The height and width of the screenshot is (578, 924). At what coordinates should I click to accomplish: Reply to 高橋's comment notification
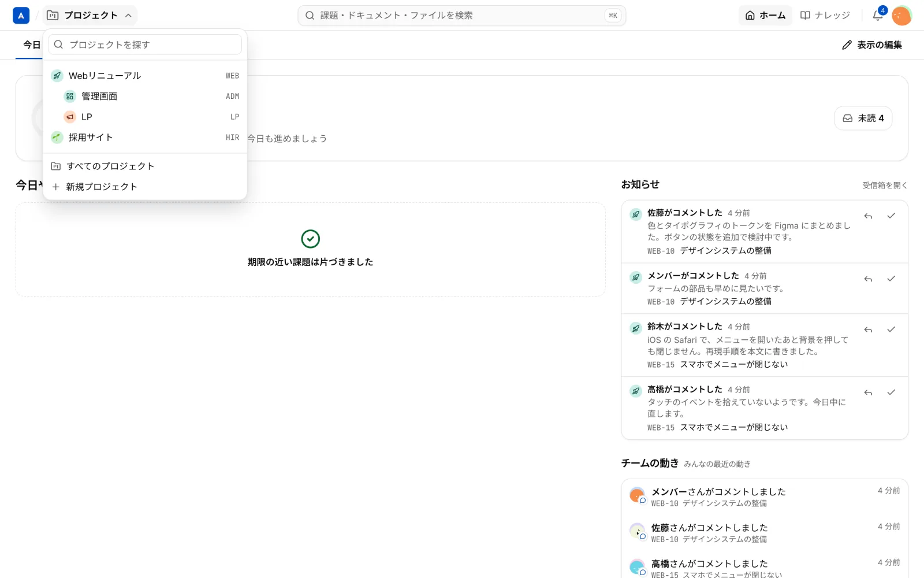coord(868,393)
